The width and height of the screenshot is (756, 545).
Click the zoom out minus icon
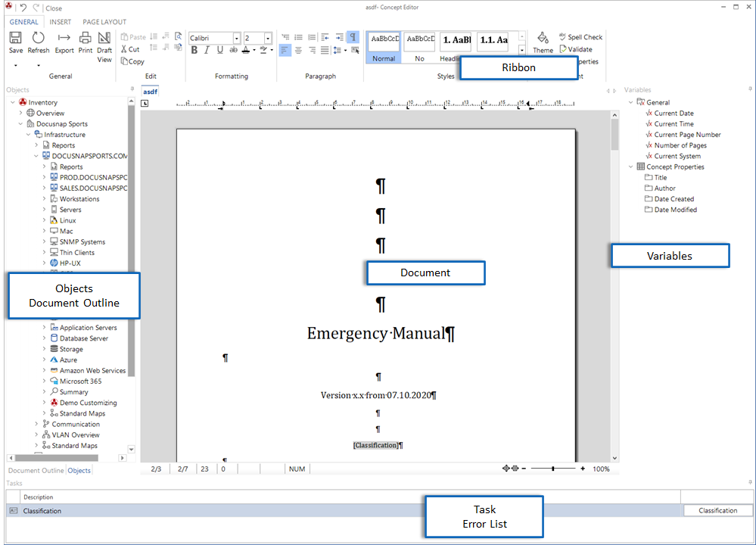[524, 469]
